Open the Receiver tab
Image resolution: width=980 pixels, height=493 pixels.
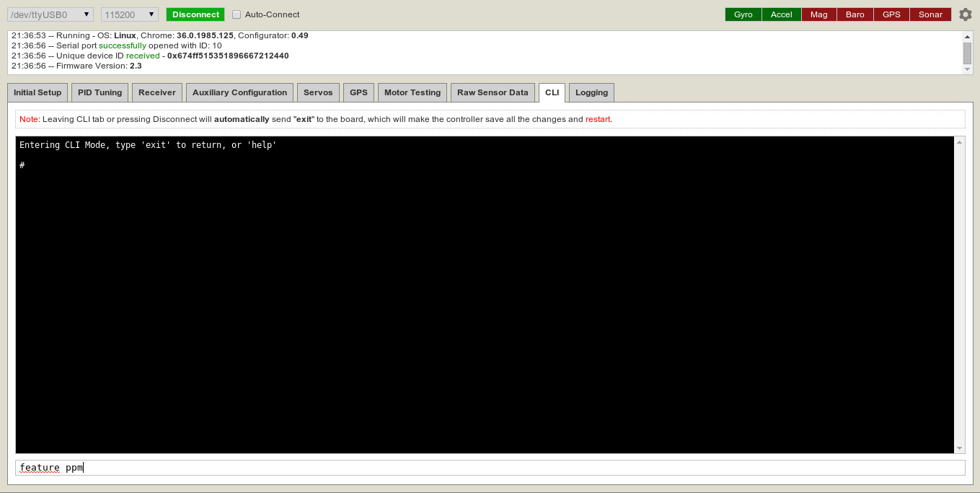(157, 92)
